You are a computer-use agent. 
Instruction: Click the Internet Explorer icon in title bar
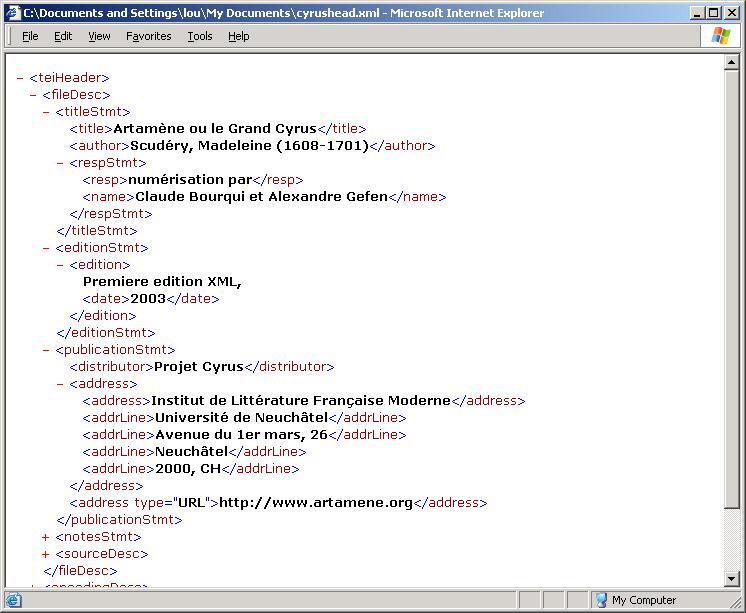click(x=13, y=13)
